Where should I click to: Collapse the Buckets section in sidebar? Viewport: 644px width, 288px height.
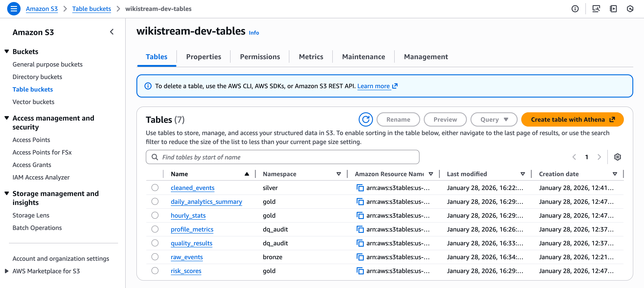click(6, 51)
